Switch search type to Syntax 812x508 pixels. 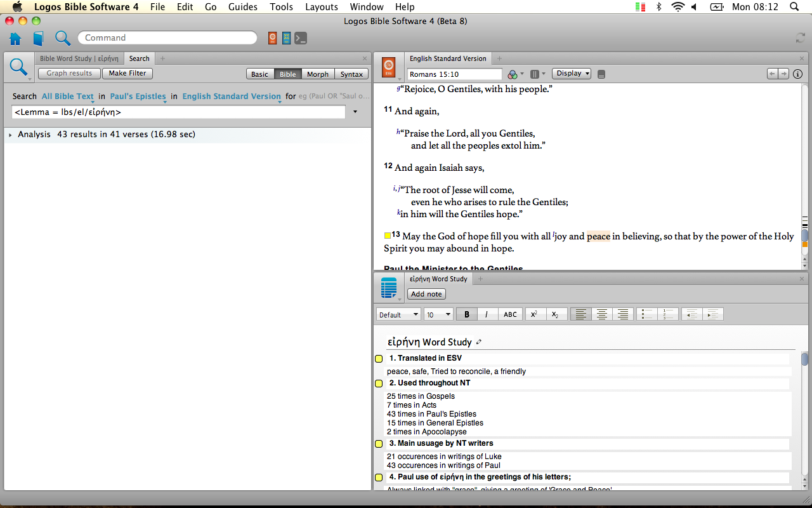pyautogui.click(x=351, y=74)
